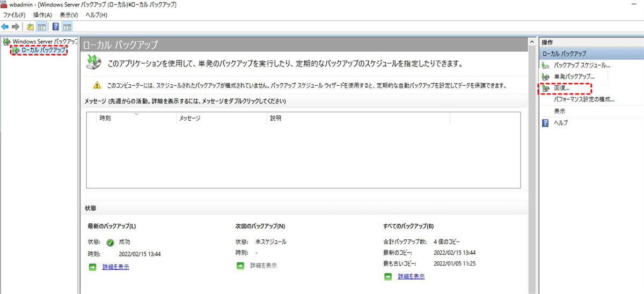Click inside the empty messages list area
Viewport: 644px width, 294px height.
click(x=303, y=156)
